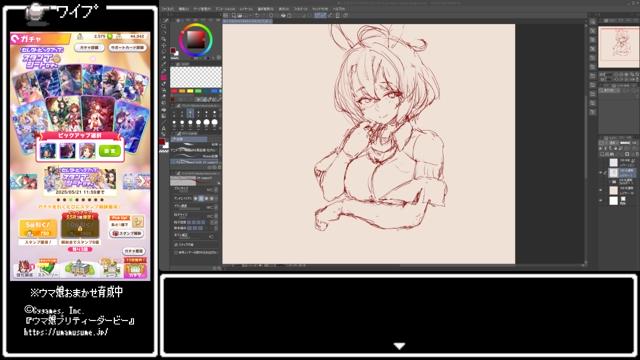Toggle visibility eye of the bottom paper layer

pos(601,200)
